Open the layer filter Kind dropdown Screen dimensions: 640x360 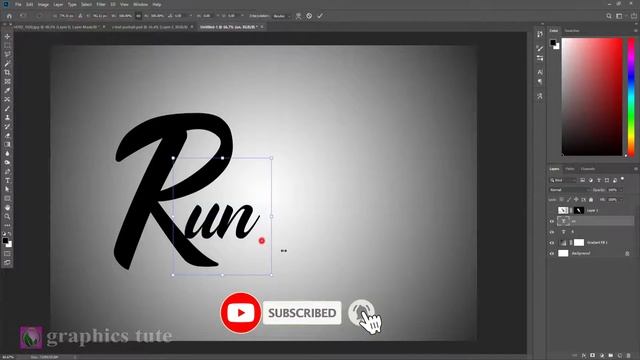[563, 180]
